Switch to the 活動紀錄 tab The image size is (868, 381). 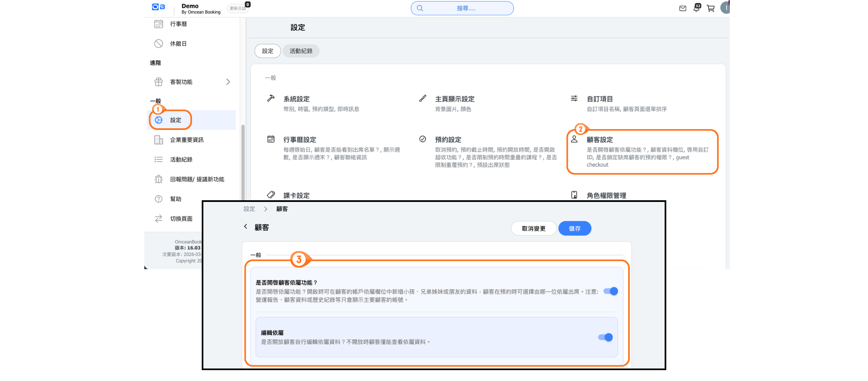coord(301,51)
